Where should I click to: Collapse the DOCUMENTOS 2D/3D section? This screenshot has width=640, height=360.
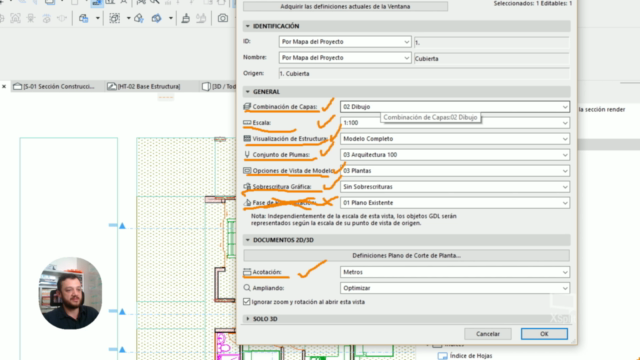[247, 240]
